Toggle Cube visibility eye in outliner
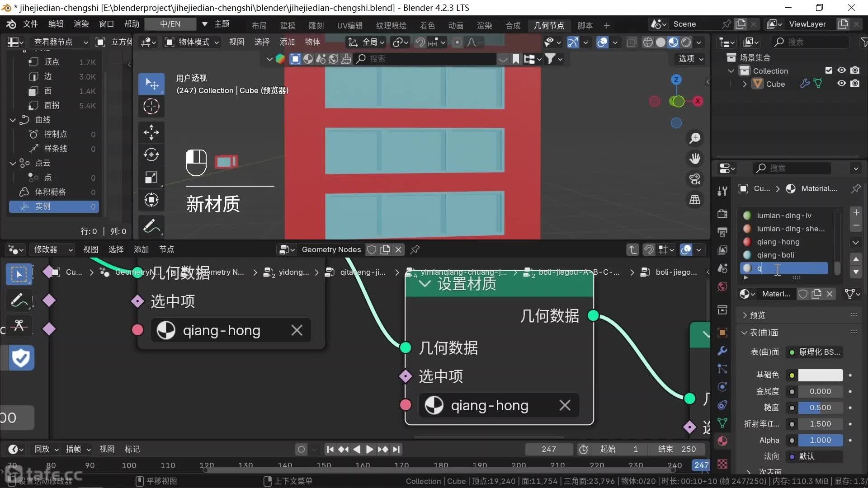Screen dimensions: 868x488 click(841, 84)
